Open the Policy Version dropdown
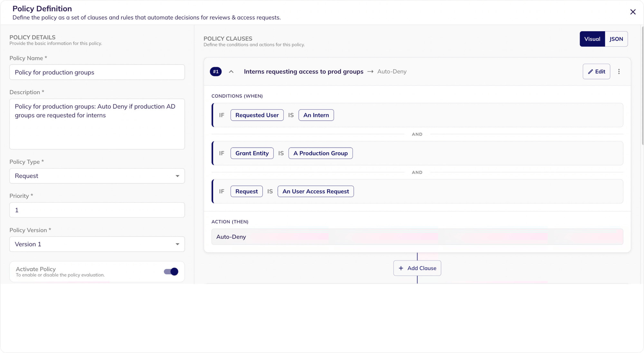The width and height of the screenshot is (644, 353). tap(97, 244)
